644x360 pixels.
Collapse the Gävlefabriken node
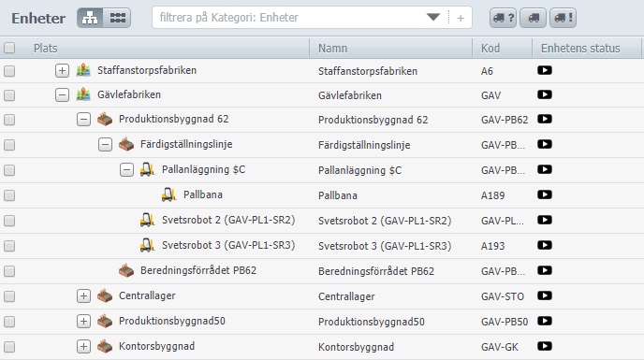tap(62, 94)
